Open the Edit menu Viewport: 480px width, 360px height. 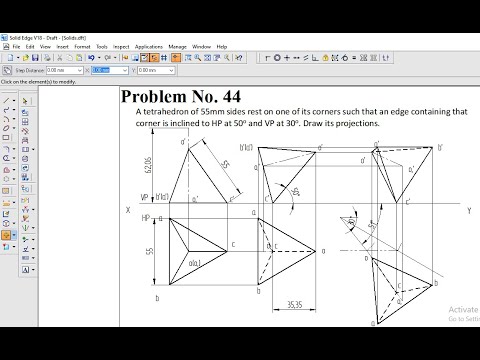coord(30,47)
